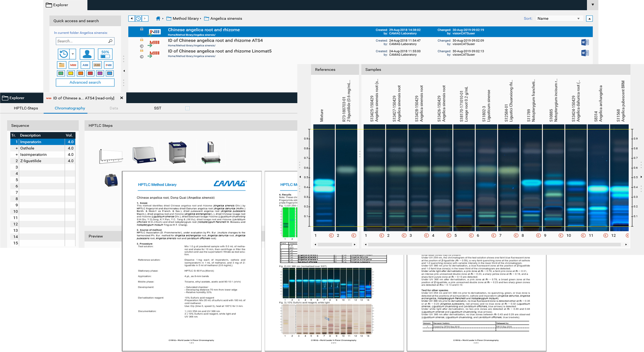644x352 pixels.
Task: Open Angelica sinensis breadcrumb folder
Action: pyautogui.click(x=223, y=18)
